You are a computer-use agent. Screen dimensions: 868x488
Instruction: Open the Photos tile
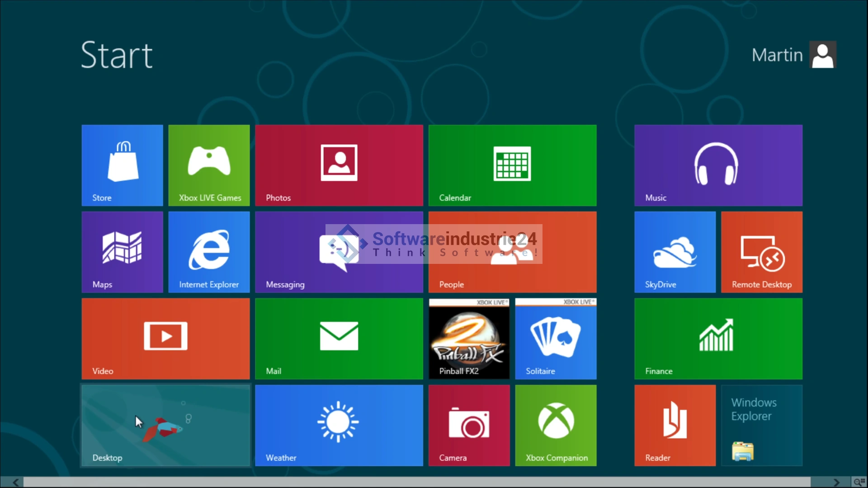[339, 165]
